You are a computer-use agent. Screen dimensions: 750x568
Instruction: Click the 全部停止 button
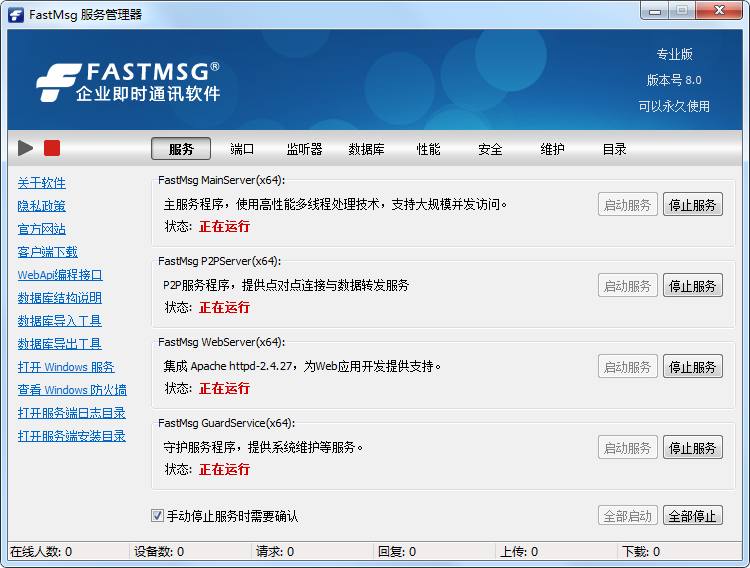[x=693, y=515]
